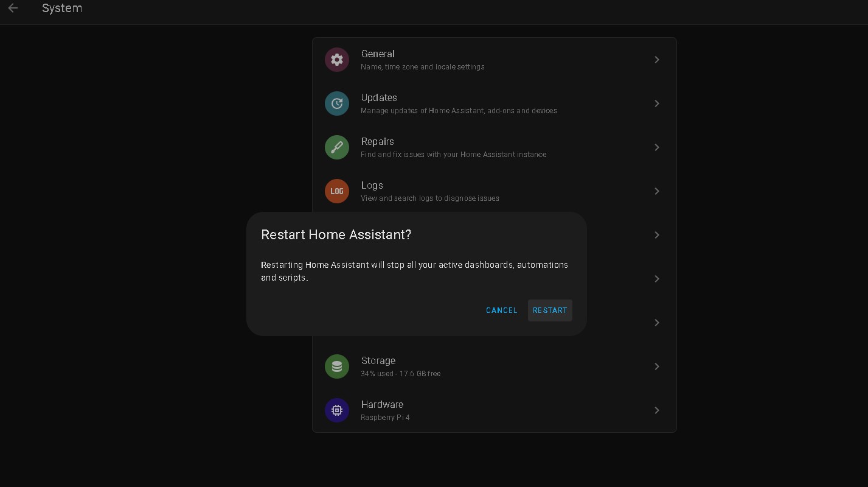Open the Repairs entry label
This screenshot has height=487, width=868.
tap(378, 142)
